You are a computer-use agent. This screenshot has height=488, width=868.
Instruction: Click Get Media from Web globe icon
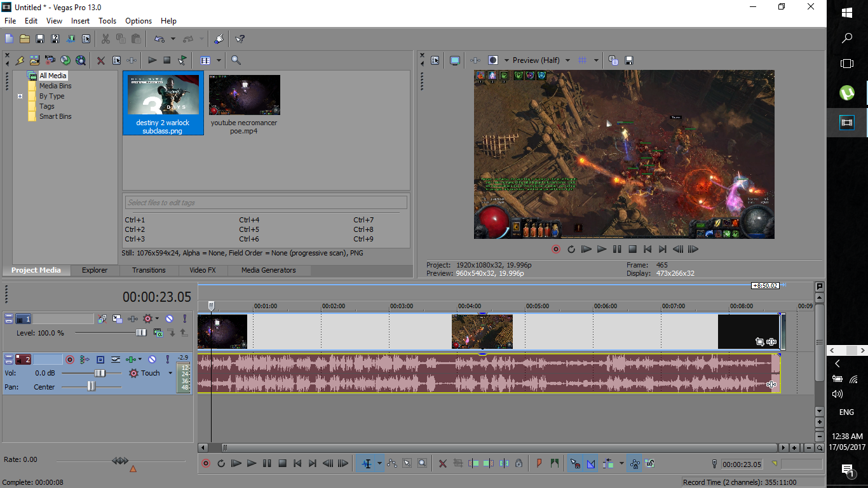click(81, 60)
